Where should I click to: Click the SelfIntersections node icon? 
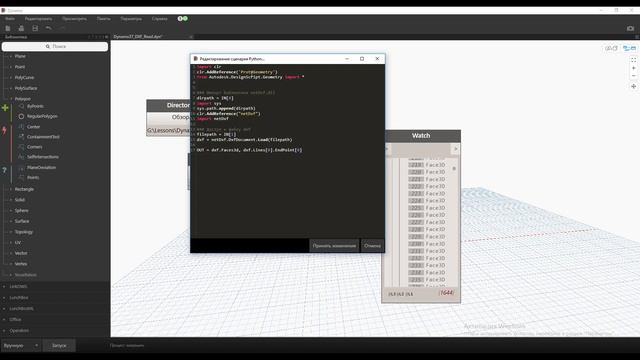(x=21, y=157)
